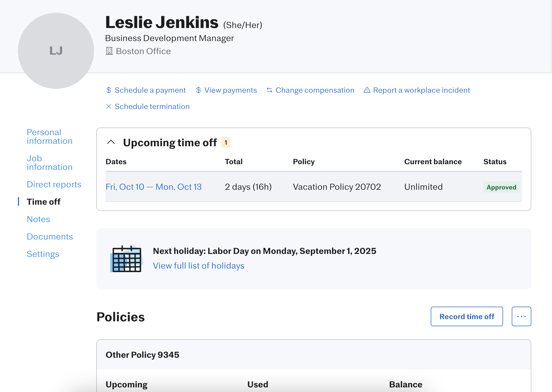Image resolution: width=552 pixels, height=392 pixels.
Task: Navigate to the Settings section
Action: point(43,254)
